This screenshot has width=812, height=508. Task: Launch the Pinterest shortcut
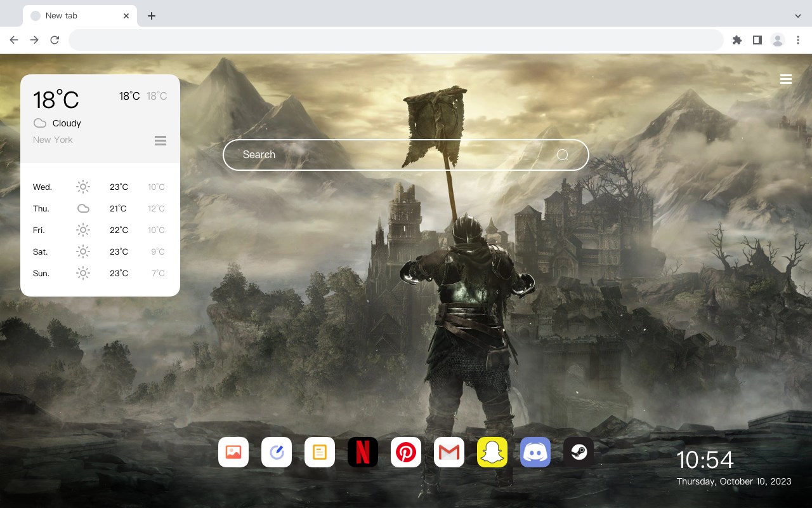(x=406, y=452)
